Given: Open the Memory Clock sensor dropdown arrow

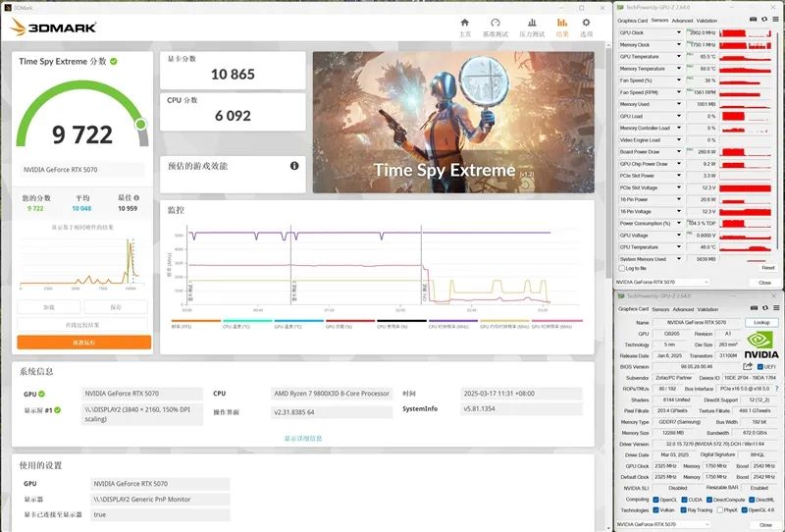Looking at the screenshot, I should (679, 44).
